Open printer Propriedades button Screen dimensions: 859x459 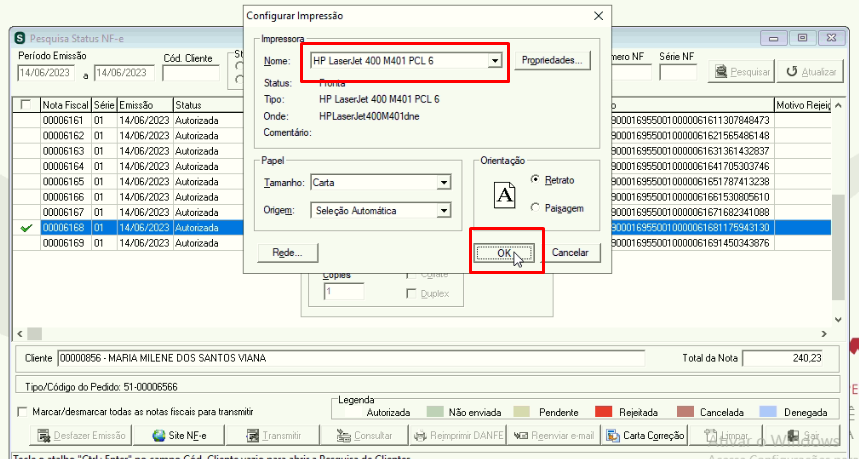coord(552,60)
